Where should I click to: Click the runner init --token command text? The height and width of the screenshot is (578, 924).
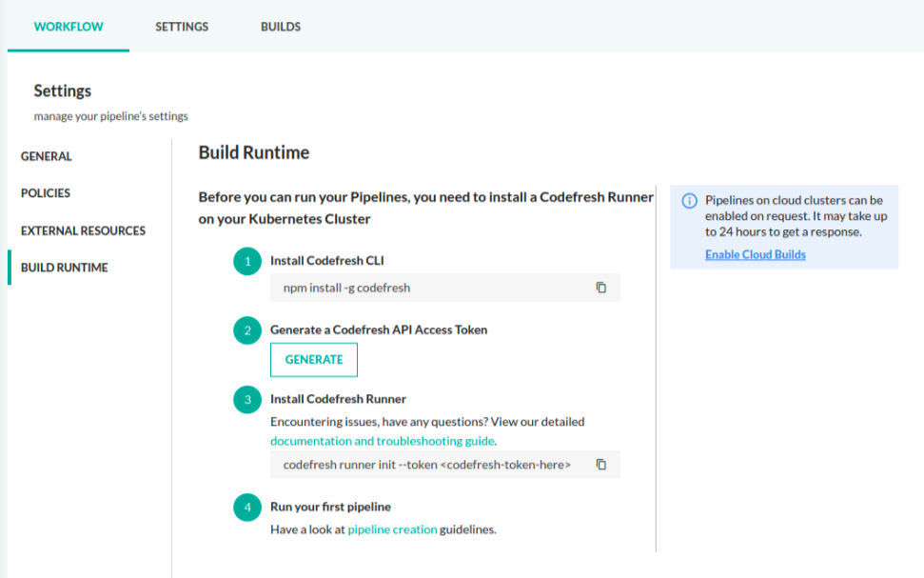tap(426, 465)
